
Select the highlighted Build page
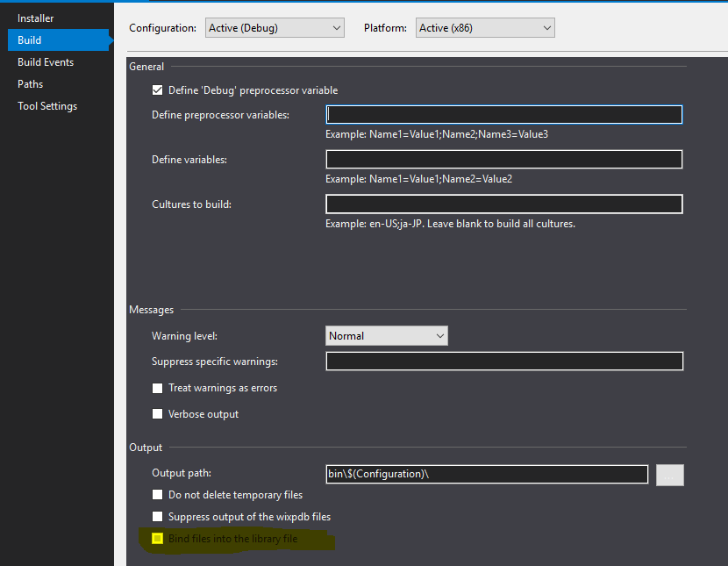(29, 39)
